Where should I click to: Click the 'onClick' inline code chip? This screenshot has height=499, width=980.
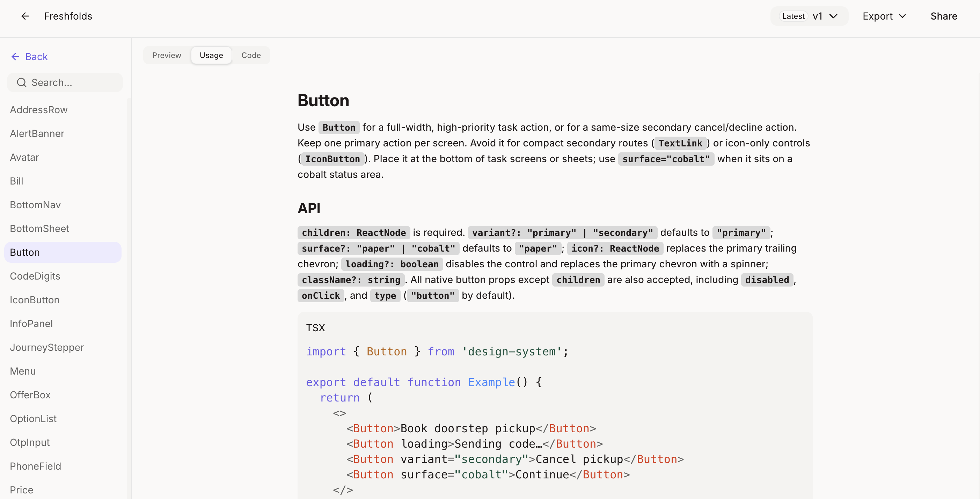321,295
